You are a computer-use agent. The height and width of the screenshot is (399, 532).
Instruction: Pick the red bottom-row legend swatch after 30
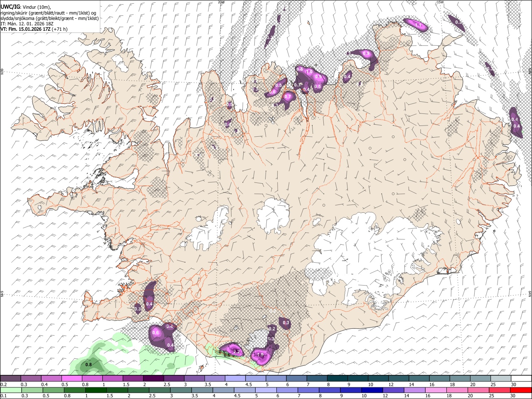point(521,390)
